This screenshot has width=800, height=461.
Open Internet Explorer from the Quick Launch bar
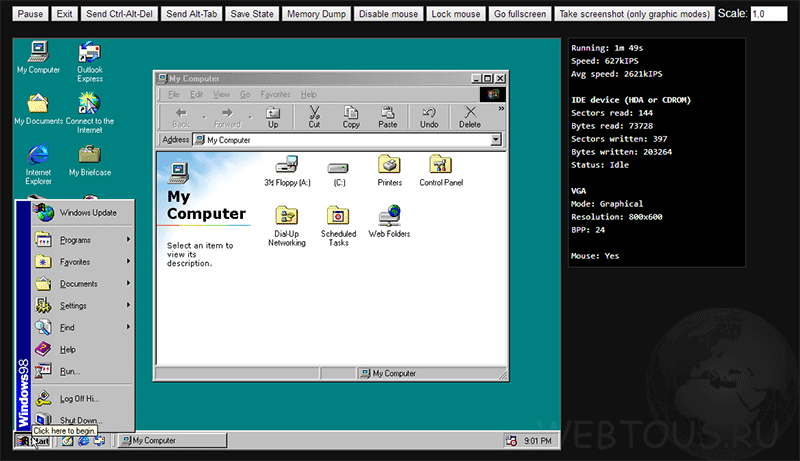pyautogui.click(x=84, y=441)
